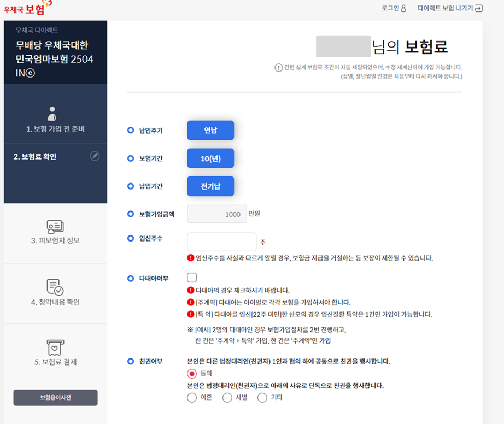This screenshot has width=504, height=424.
Task: Click the 임신주수 weeks input field
Action: click(x=222, y=242)
